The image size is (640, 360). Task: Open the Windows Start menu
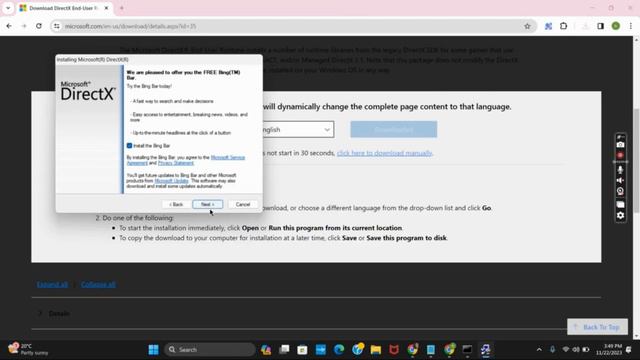click(153, 350)
